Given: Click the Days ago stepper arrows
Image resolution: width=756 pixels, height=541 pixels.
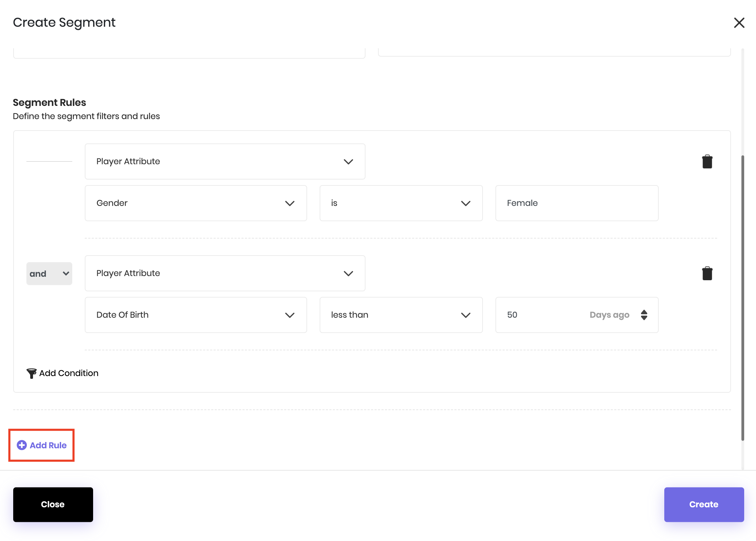Looking at the screenshot, I should (x=644, y=315).
